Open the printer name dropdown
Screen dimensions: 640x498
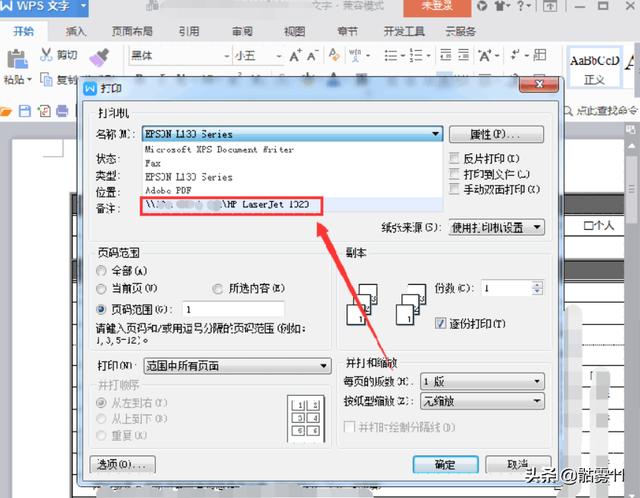(x=436, y=134)
